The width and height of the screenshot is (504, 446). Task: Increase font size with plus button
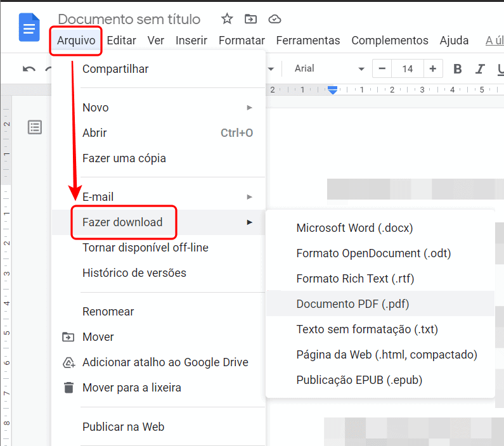(433, 68)
